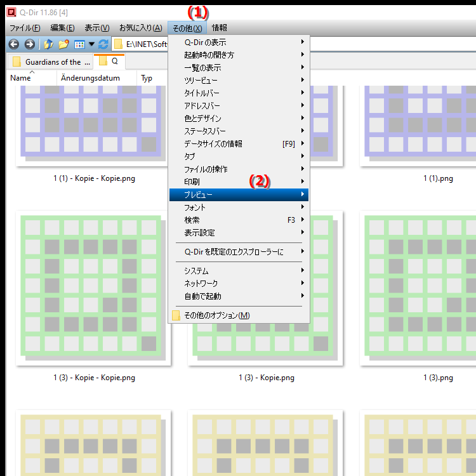Open the ファイルの操作 submenu

click(x=239, y=169)
